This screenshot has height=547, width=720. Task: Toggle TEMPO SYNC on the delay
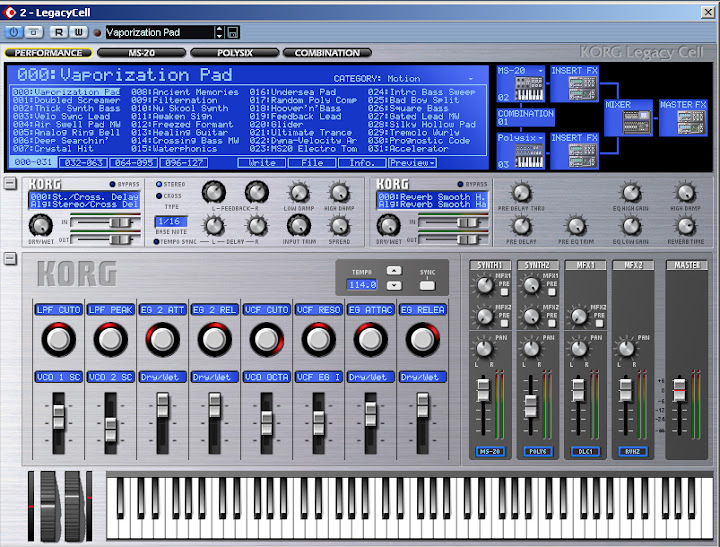coord(157,242)
